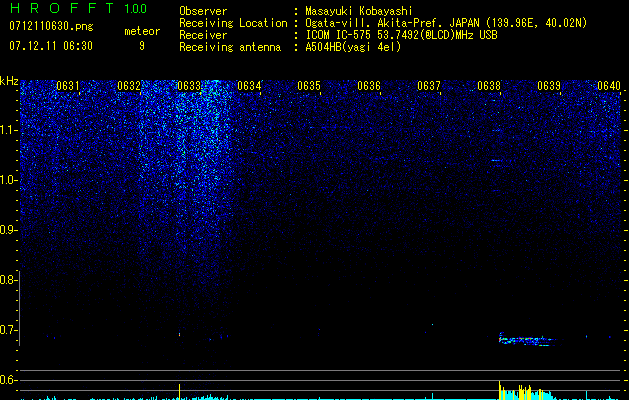Click the 1.0 kHz axis label
Viewport: 629px width, 400px height.
[x=8, y=180]
